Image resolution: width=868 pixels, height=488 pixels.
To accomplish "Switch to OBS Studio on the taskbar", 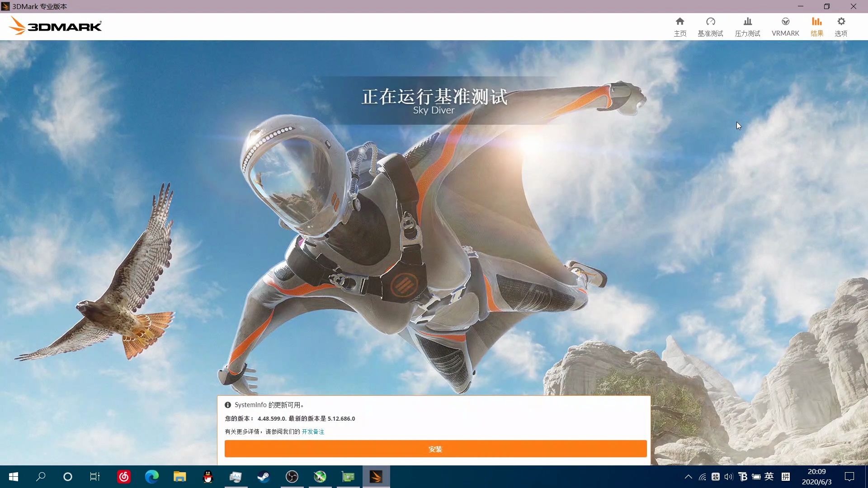I will (292, 477).
